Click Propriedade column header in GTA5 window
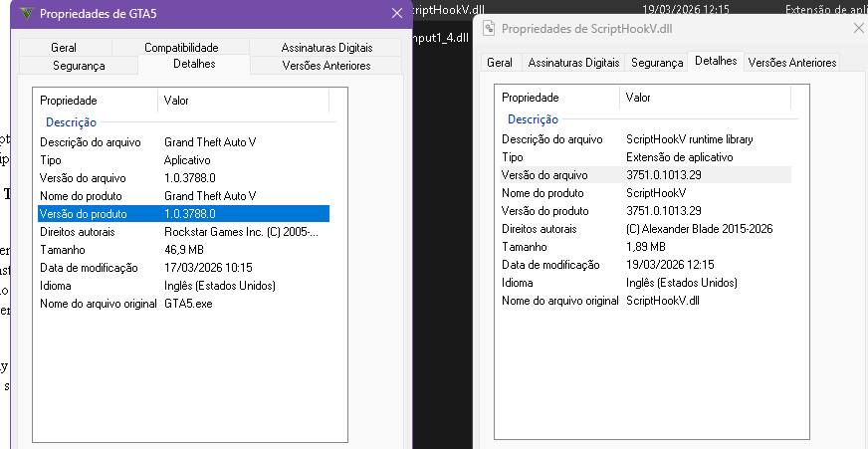The width and height of the screenshot is (868, 449). click(96, 101)
